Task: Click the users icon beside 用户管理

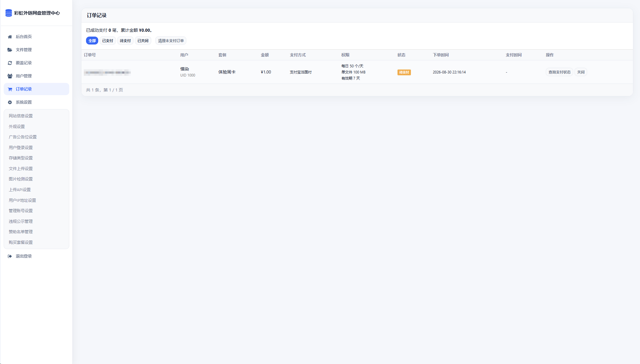Action: coord(10,76)
